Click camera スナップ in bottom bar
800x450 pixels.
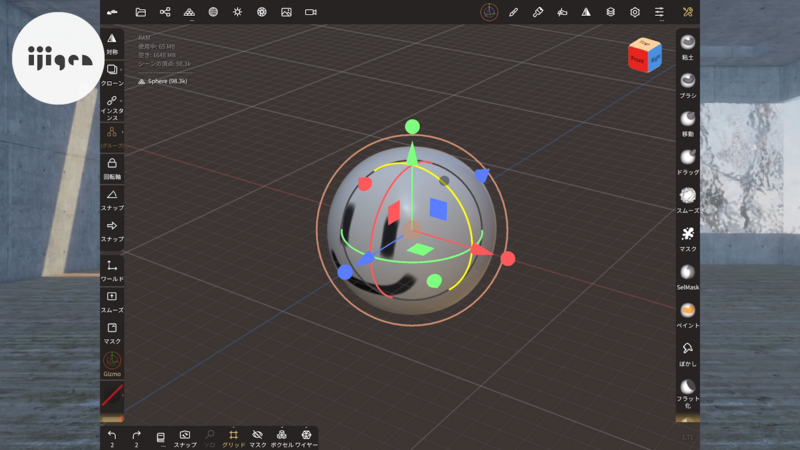coord(185,438)
